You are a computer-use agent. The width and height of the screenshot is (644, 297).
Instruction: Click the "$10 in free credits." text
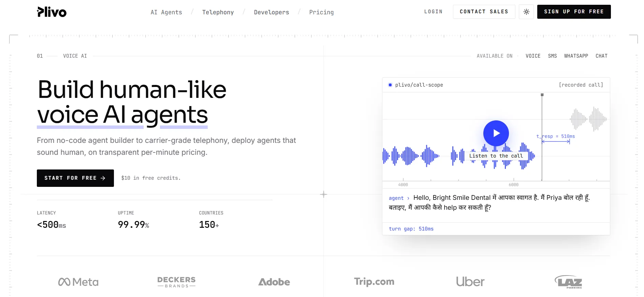pos(151,178)
